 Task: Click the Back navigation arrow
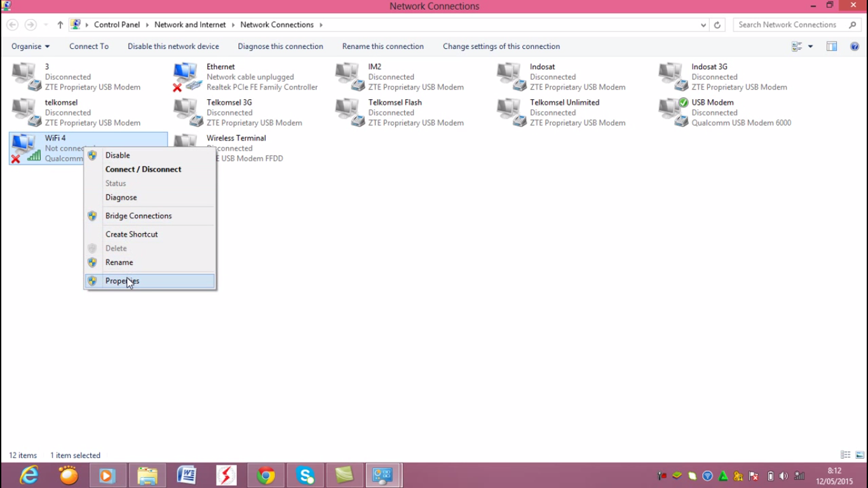(x=12, y=25)
